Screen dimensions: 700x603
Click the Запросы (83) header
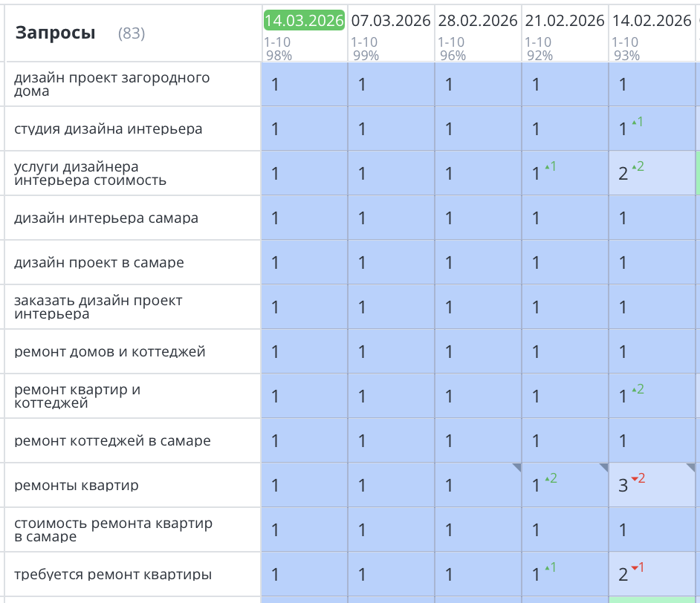point(56,33)
